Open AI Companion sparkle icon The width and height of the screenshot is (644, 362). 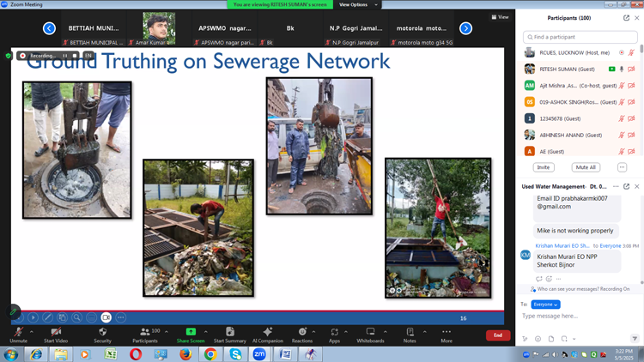[268, 332]
